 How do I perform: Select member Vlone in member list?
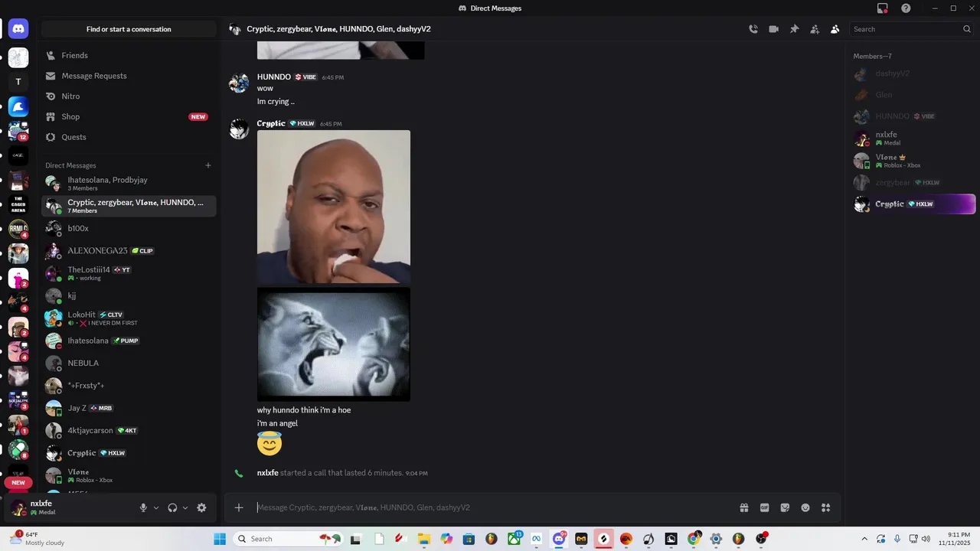[913, 161]
